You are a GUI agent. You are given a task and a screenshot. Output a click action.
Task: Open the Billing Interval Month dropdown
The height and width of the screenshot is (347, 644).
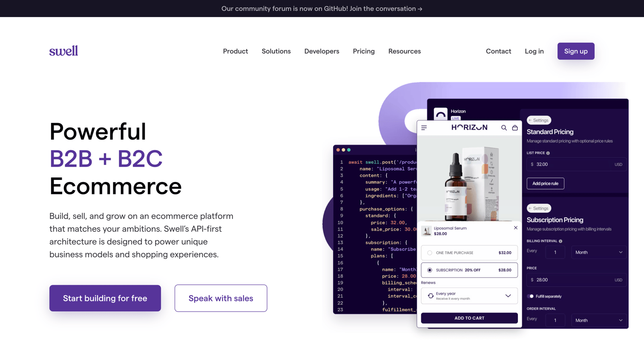(598, 252)
